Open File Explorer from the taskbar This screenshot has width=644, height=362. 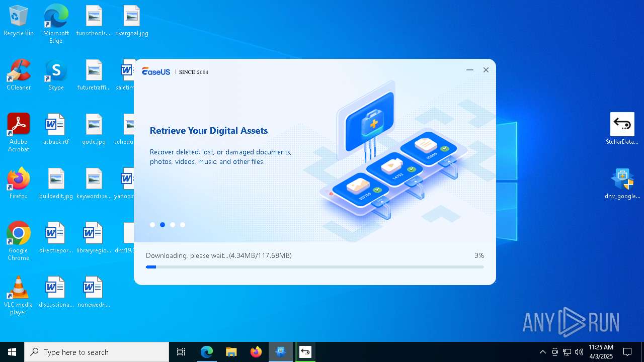click(231, 352)
